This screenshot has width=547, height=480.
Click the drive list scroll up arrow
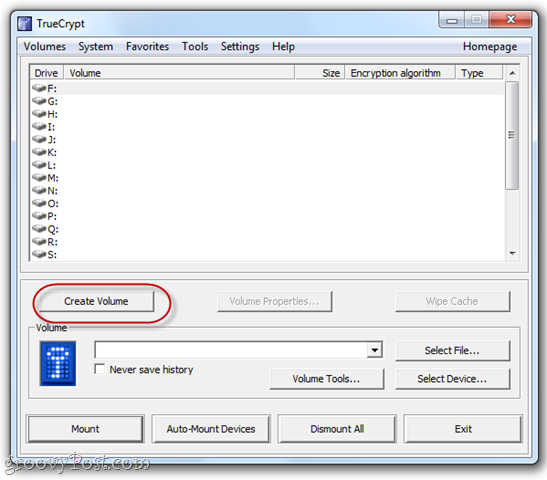pos(512,73)
